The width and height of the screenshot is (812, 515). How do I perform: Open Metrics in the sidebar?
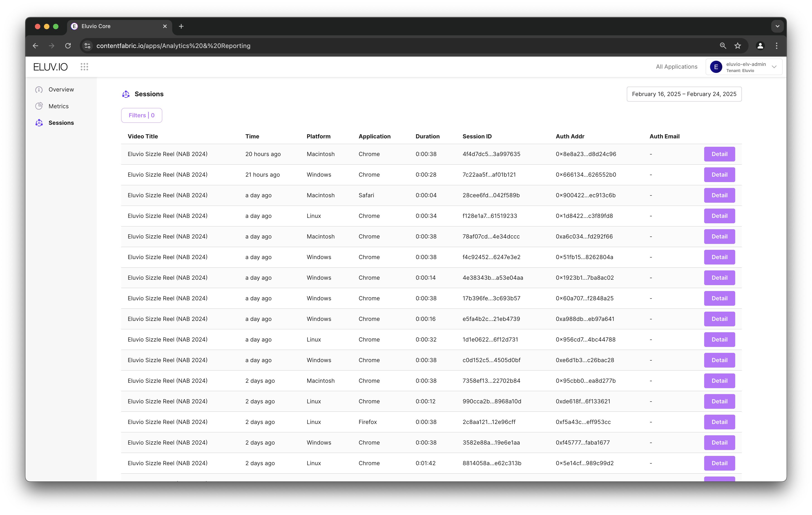[x=58, y=106]
